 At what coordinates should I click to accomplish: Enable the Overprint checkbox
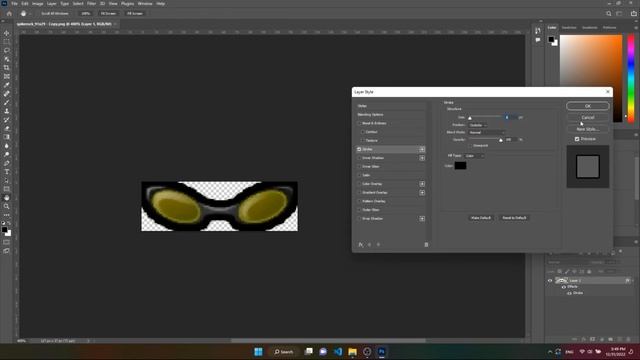[470, 146]
